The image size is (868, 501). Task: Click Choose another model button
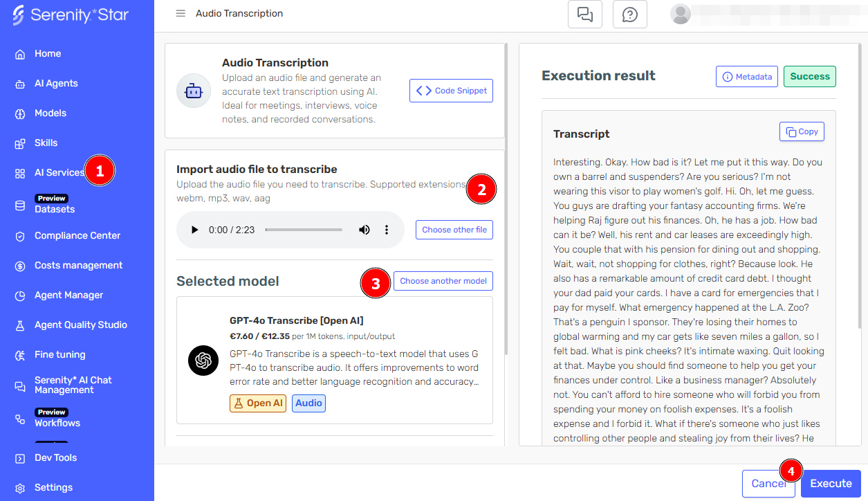pyautogui.click(x=443, y=281)
